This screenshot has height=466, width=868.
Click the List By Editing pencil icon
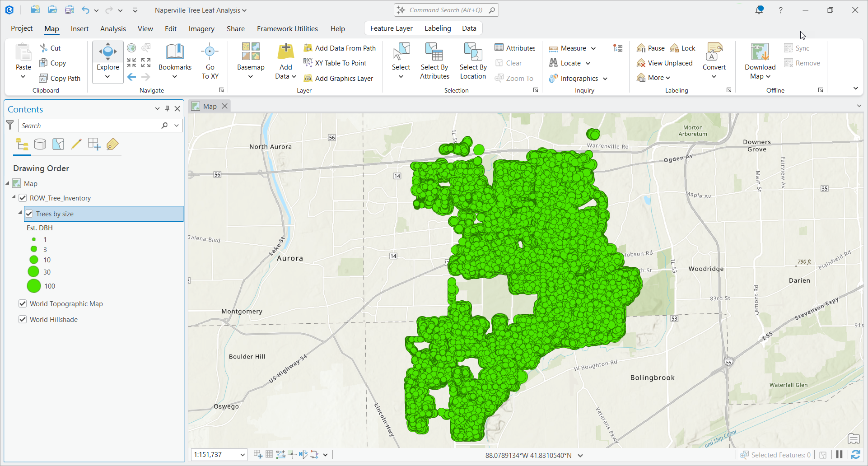pyautogui.click(x=76, y=144)
